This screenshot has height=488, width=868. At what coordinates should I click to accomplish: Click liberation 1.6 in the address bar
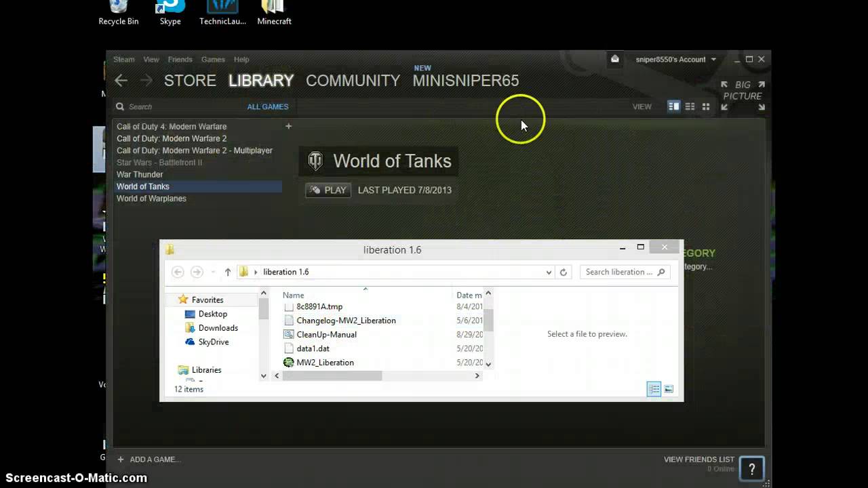coord(285,272)
